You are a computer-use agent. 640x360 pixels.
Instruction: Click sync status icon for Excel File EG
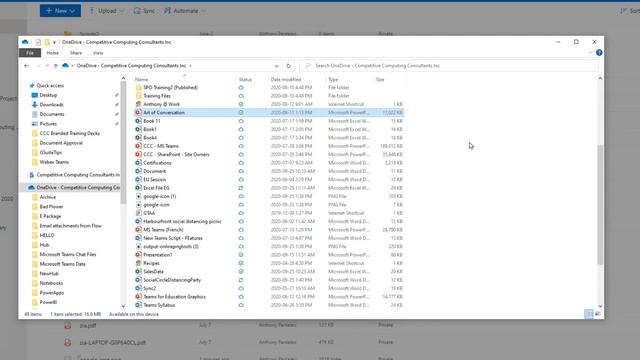pos(241,188)
